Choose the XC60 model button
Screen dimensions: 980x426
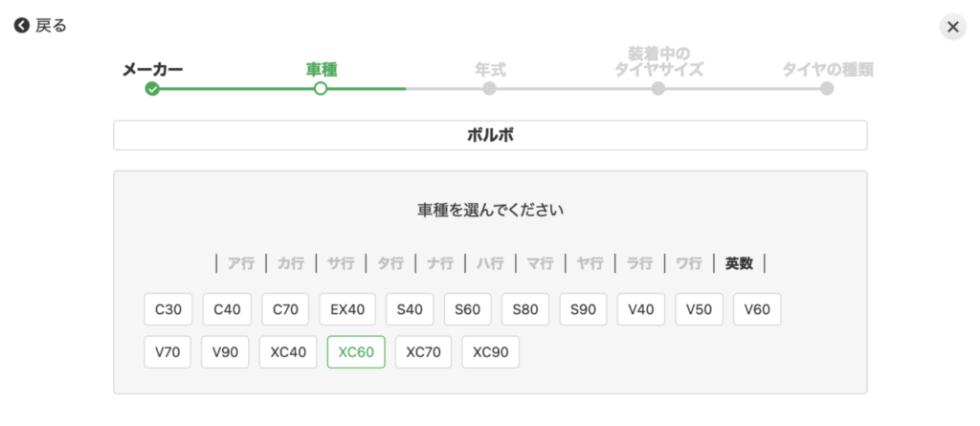tap(356, 352)
